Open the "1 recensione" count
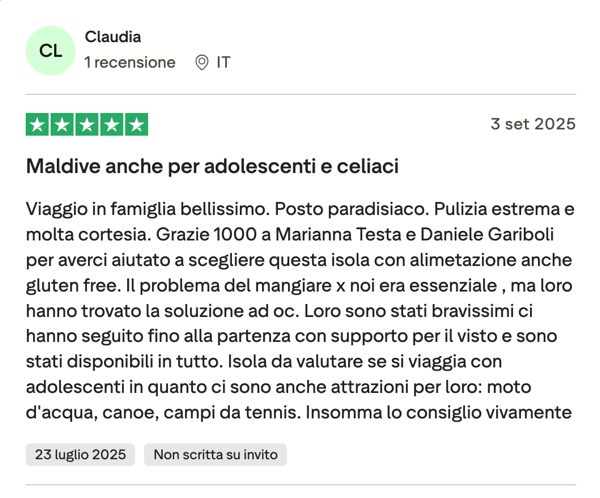The image size is (600, 498). point(130,62)
